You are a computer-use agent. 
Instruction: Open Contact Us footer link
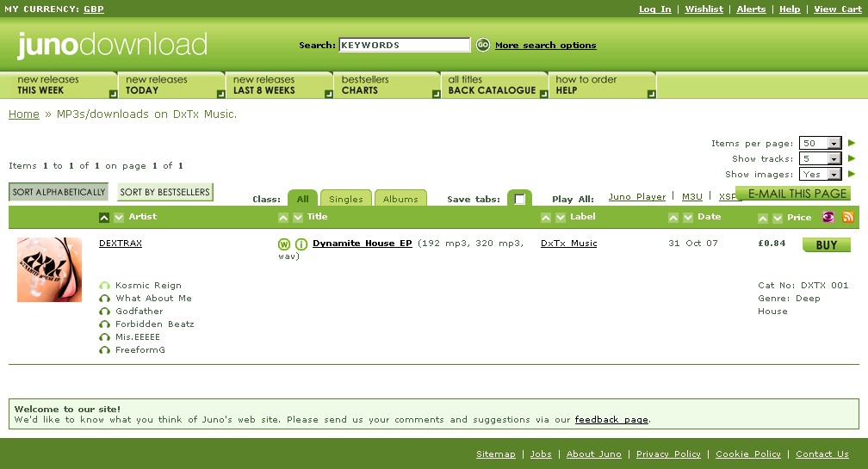click(x=822, y=454)
